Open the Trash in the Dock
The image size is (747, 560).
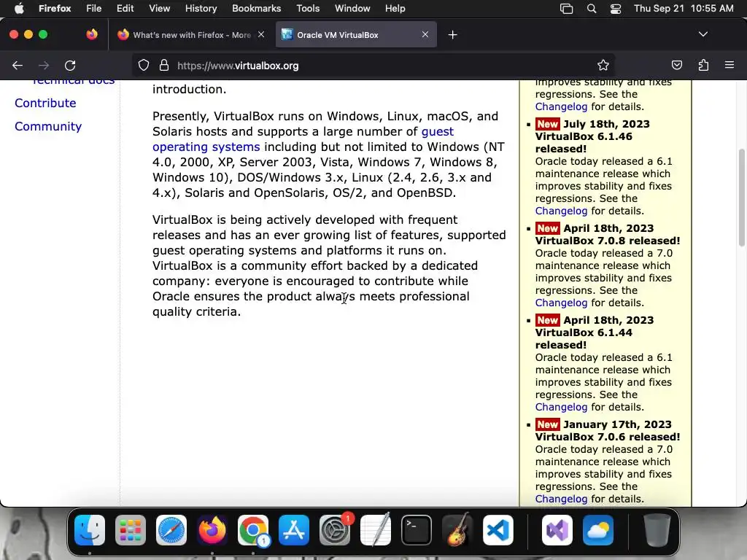[x=657, y=530]
